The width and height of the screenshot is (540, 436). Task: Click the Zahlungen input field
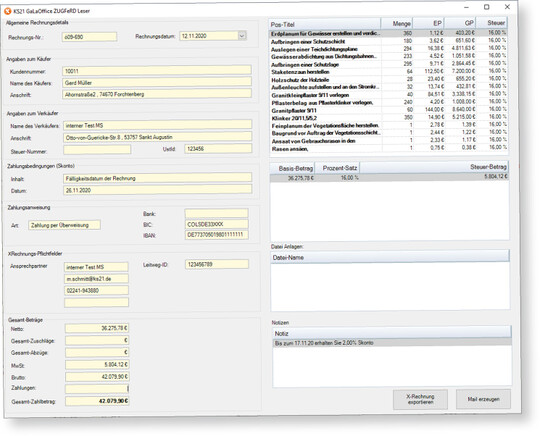click(x=97, y=389)
